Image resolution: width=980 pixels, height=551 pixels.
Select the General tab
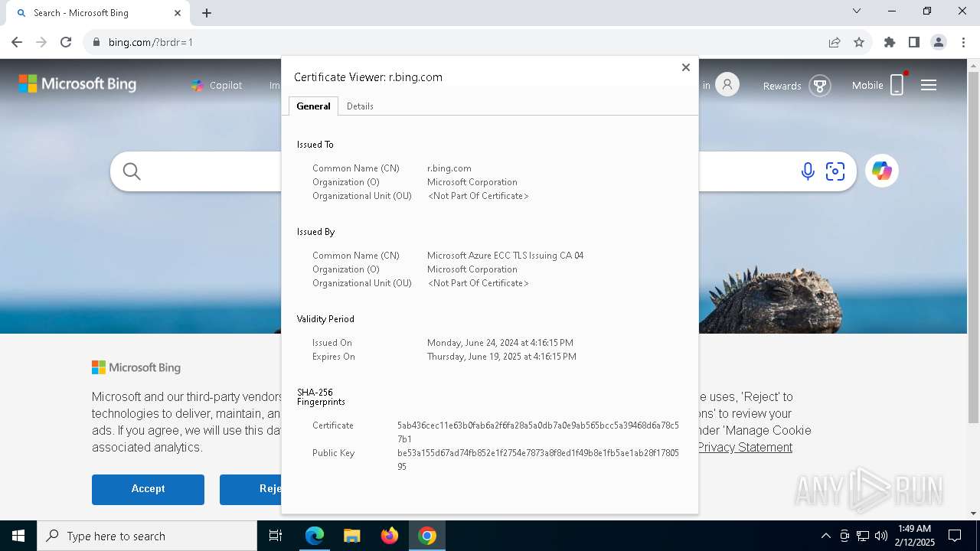[x=313, y=106]
